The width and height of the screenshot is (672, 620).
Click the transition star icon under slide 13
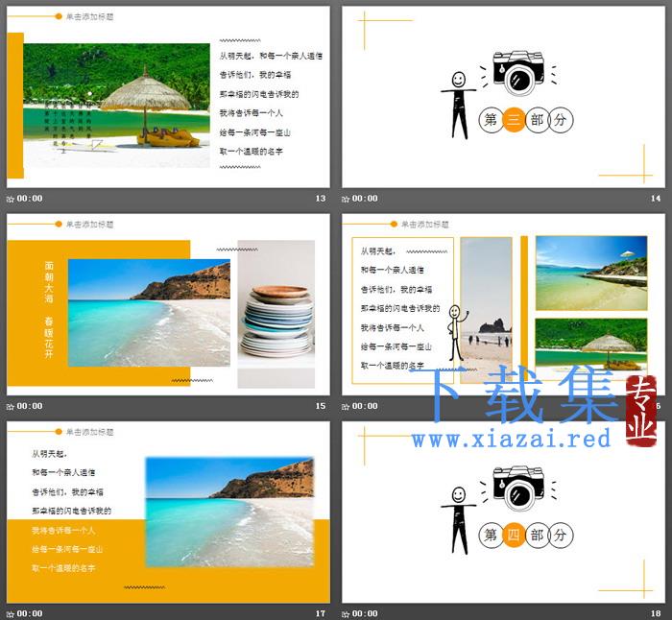pyautogui.click(x=11, y=199)
